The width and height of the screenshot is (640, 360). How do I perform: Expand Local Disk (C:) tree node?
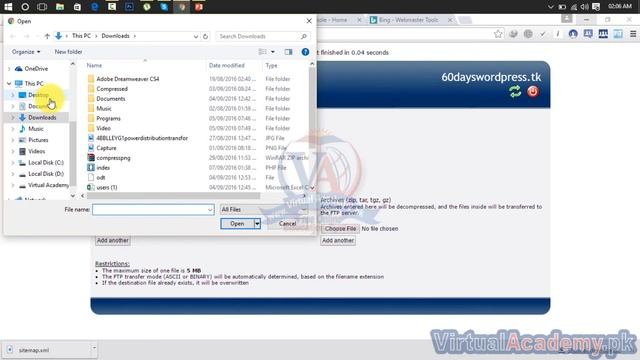click(x=13, y=163)
